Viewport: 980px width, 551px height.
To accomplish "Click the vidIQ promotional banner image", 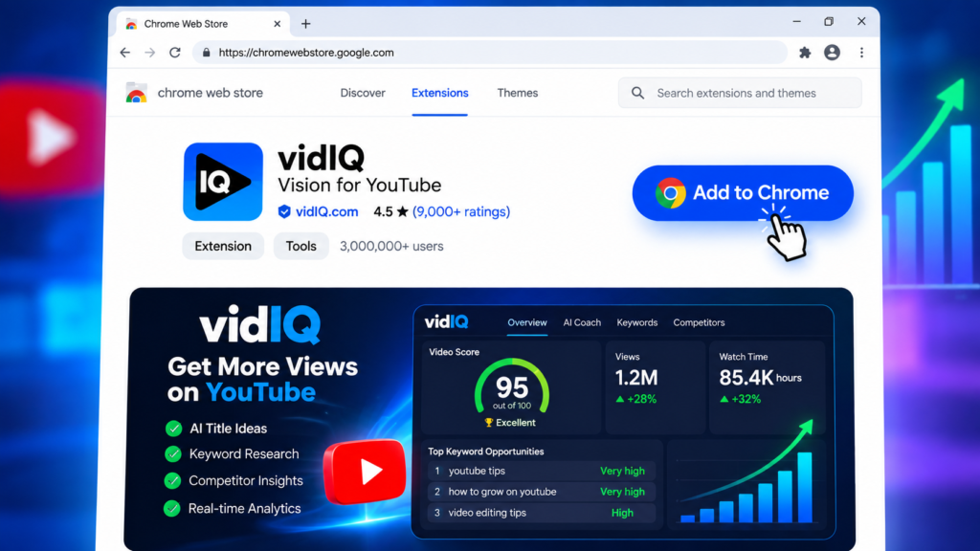I will [490, 419].
